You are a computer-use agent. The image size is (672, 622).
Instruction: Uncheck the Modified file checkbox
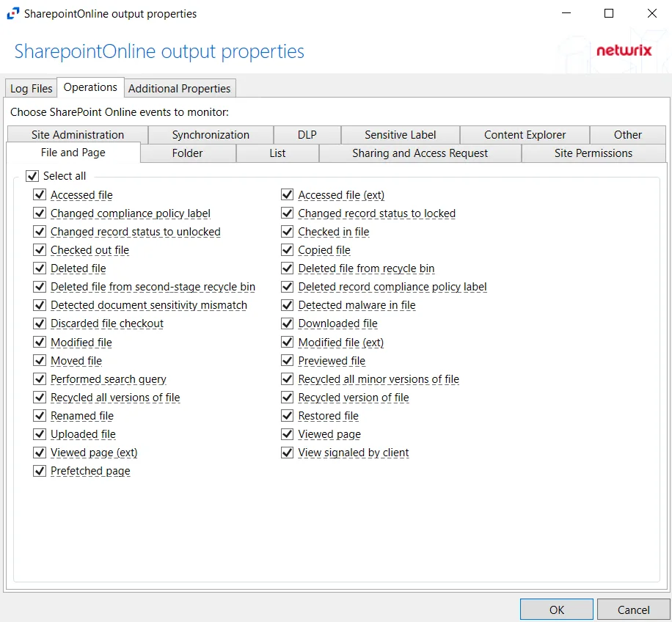40,343
